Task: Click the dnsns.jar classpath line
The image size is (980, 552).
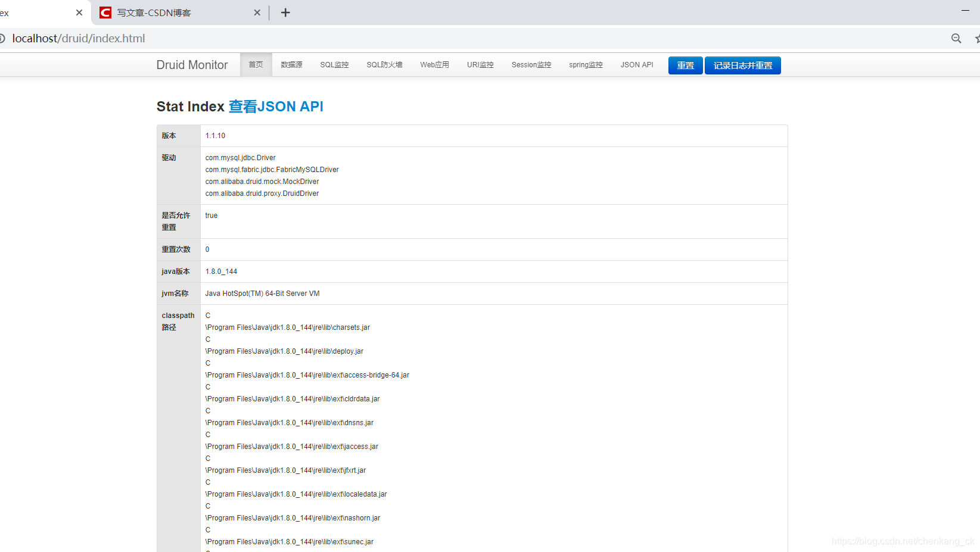Action: tap(290, 423)
